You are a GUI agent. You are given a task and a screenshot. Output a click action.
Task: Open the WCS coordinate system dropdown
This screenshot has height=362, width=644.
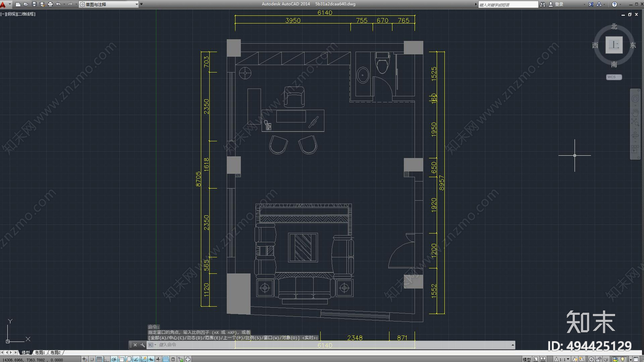[x=614, y=77]
